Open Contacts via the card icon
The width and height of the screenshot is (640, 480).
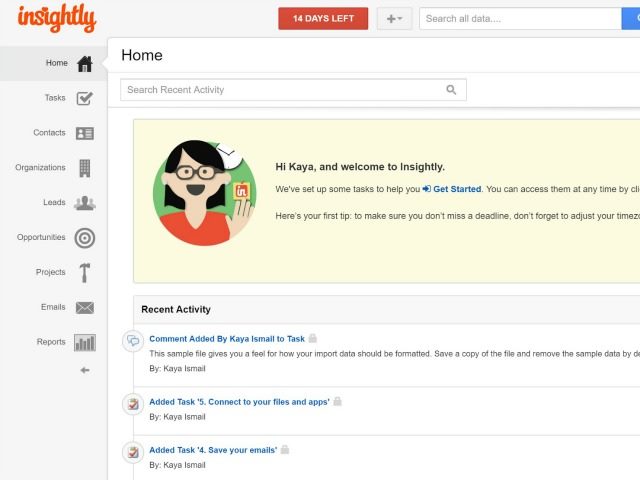(85, 133)
